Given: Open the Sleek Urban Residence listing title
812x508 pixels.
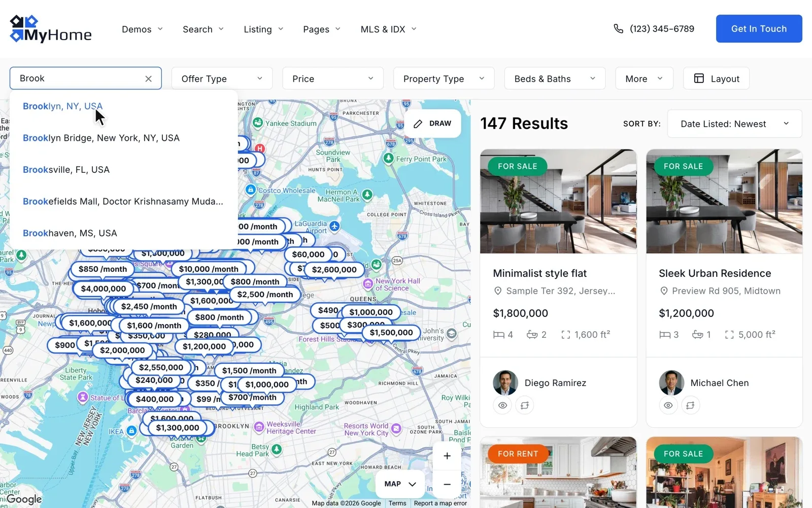Looking at the screenshot, I should click(715, 273).
